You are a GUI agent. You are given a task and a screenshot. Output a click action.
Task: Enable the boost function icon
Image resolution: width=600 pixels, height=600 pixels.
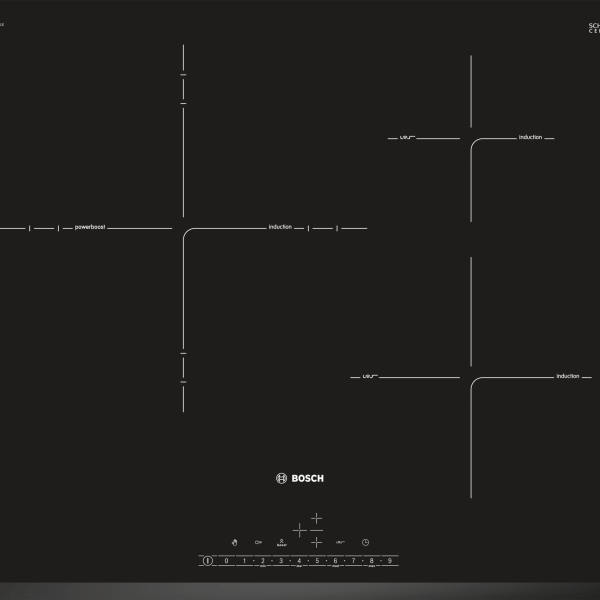pos(281,542)
